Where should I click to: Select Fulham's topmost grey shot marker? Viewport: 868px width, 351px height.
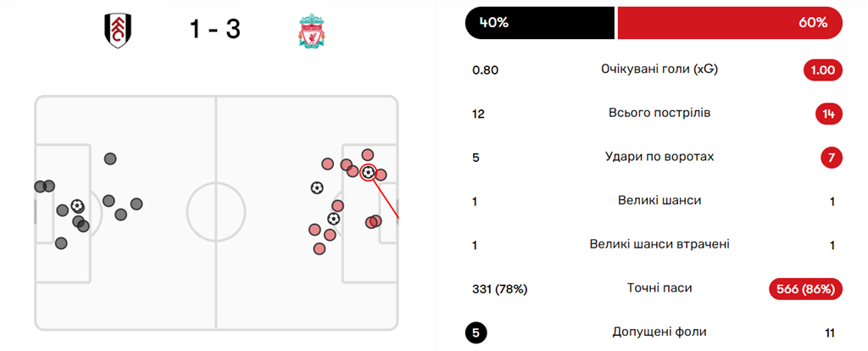tap(110, 159)
